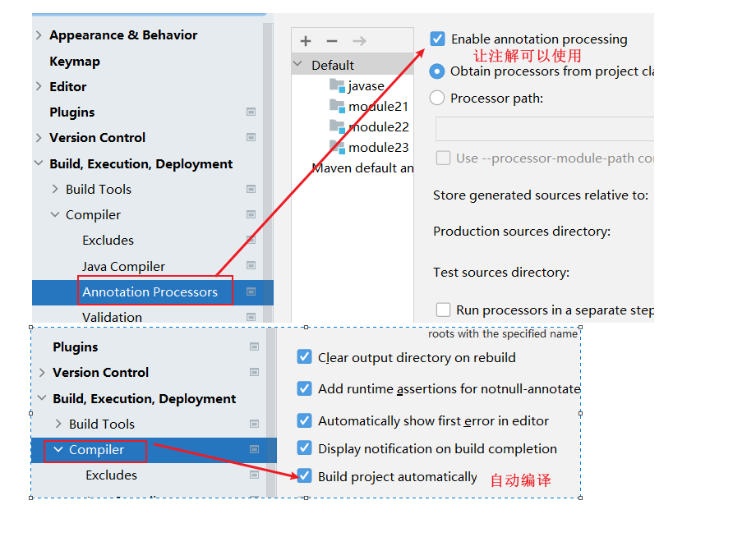Toggle Build project automatically checkbox

[x=304, y=476]
